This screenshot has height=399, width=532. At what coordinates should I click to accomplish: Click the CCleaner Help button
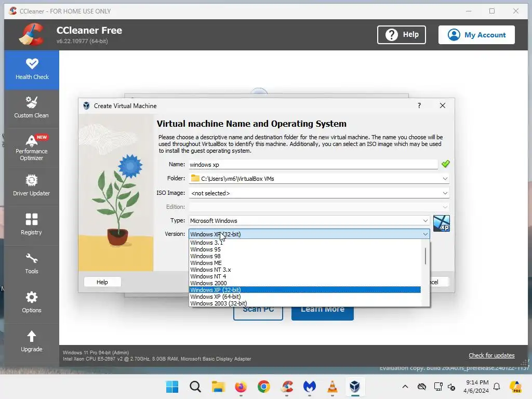click(402, 35)
